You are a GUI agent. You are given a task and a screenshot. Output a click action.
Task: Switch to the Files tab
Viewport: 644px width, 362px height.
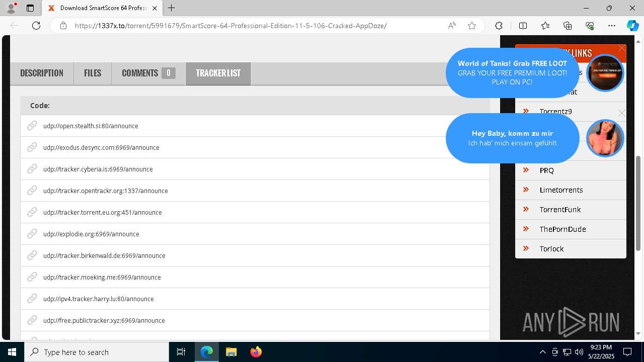coord(93,73)
